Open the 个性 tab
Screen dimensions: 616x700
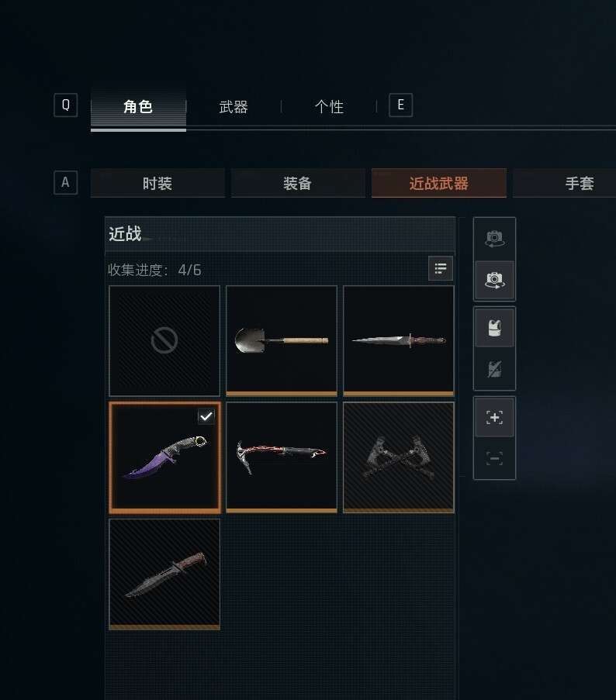click(329, 107)
